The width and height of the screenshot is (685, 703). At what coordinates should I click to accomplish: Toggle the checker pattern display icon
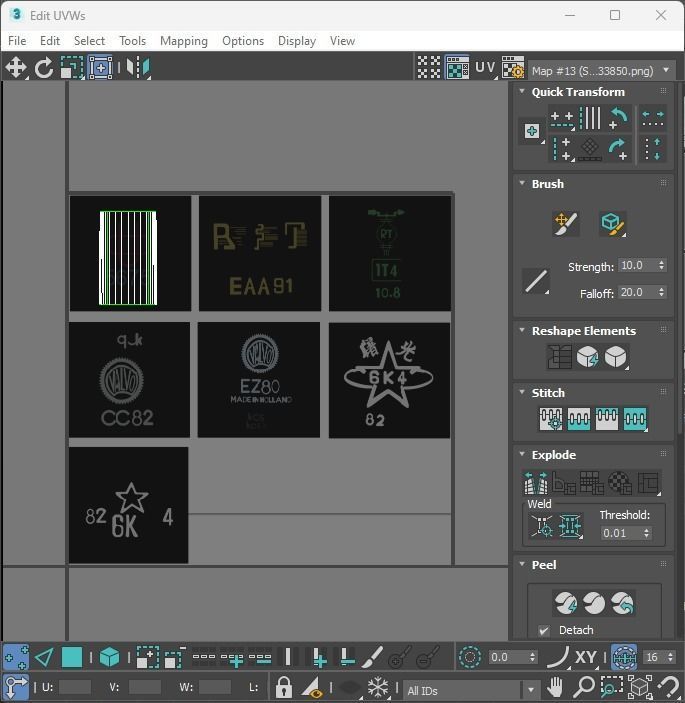coord(429,68)
